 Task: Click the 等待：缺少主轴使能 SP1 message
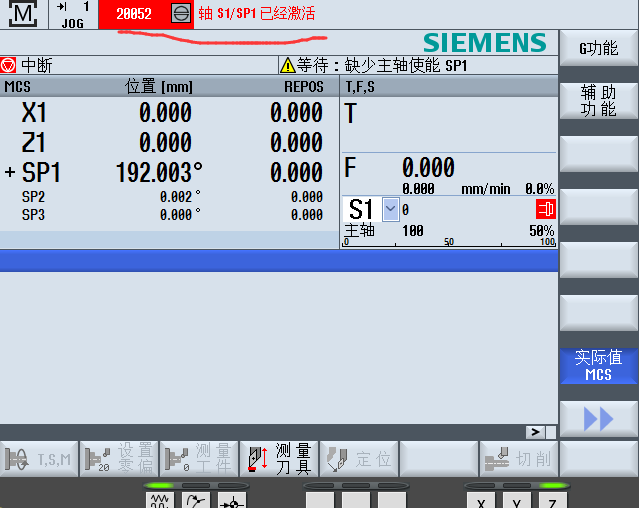(x=382, y=65)
